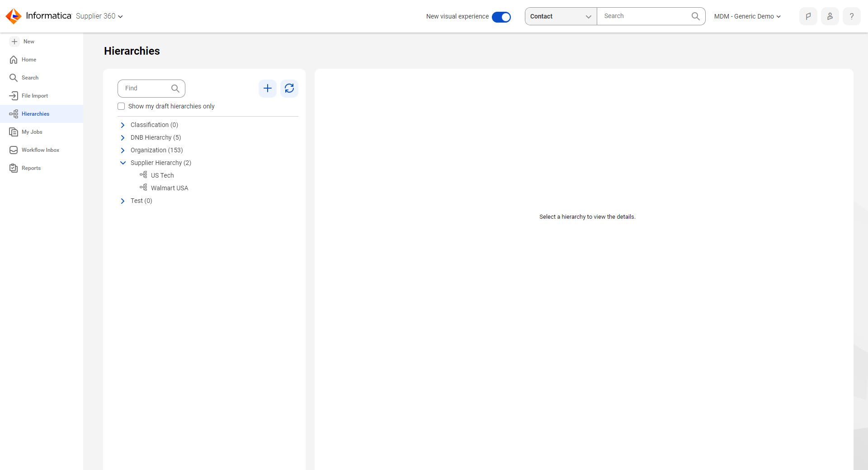Screen dimensions: 868x470
Task: Click the magnifier icon in the Find box
Action: [175, 89]
